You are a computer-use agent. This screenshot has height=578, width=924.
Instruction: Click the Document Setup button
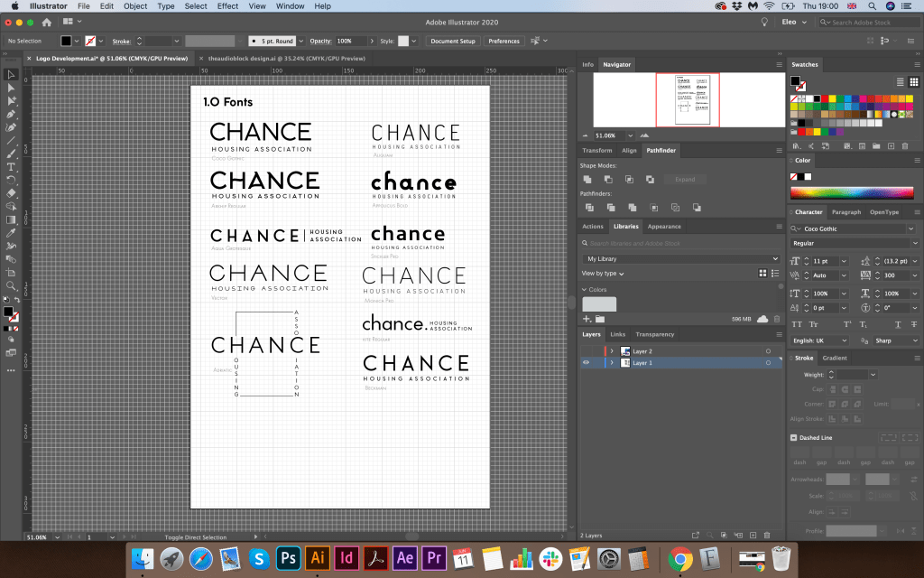(x=452, y=41)
